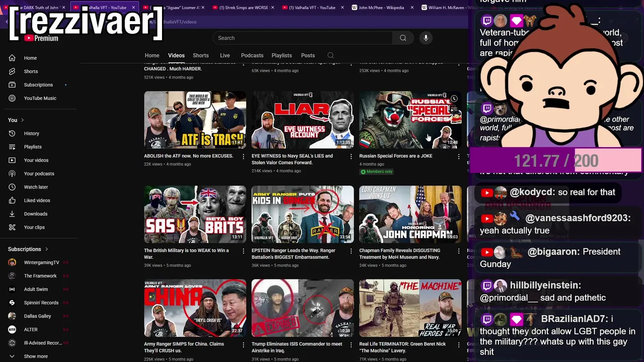Play LIAR Eye Witness Account thumbnail
644x362 pixels.
coord(303,120)
